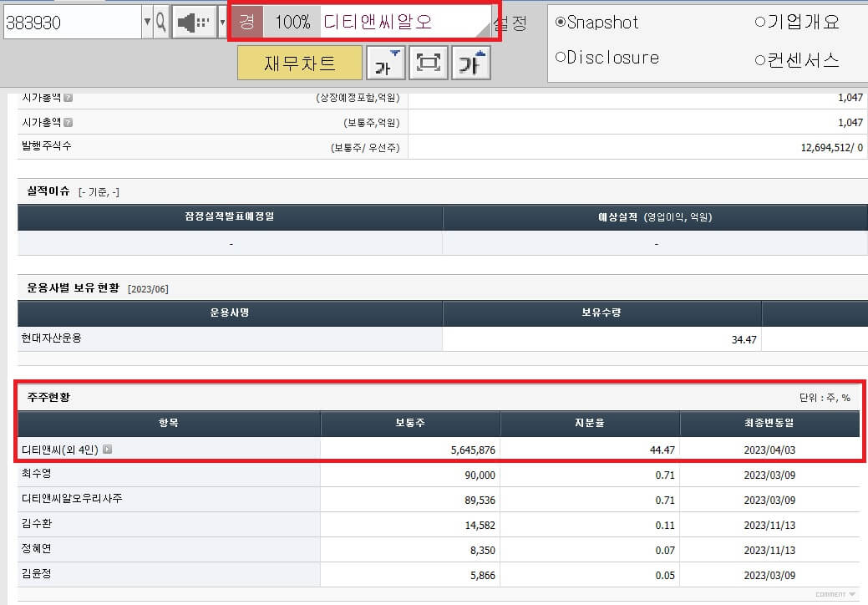
Task: Click into the stock code field 383930
Action: tap(72, 22)
